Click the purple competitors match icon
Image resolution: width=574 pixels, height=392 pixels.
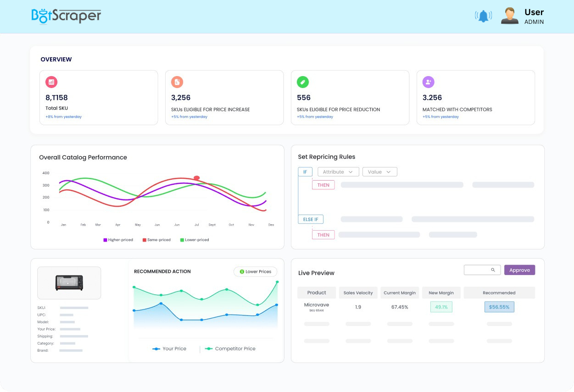point(428,82)
